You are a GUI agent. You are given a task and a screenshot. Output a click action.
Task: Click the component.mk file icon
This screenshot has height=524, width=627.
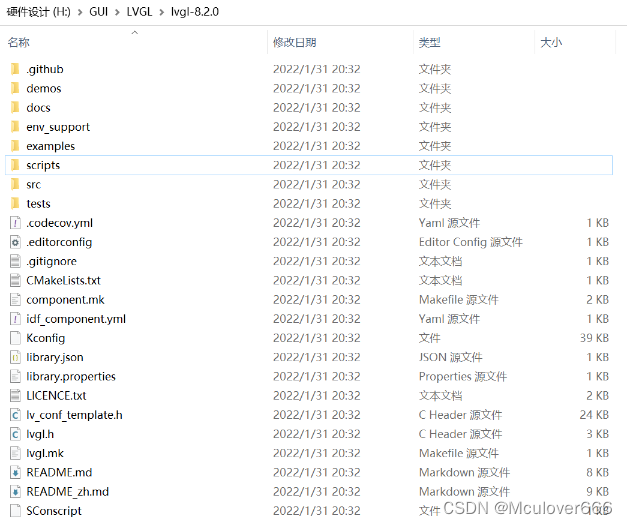pos(15,300)
